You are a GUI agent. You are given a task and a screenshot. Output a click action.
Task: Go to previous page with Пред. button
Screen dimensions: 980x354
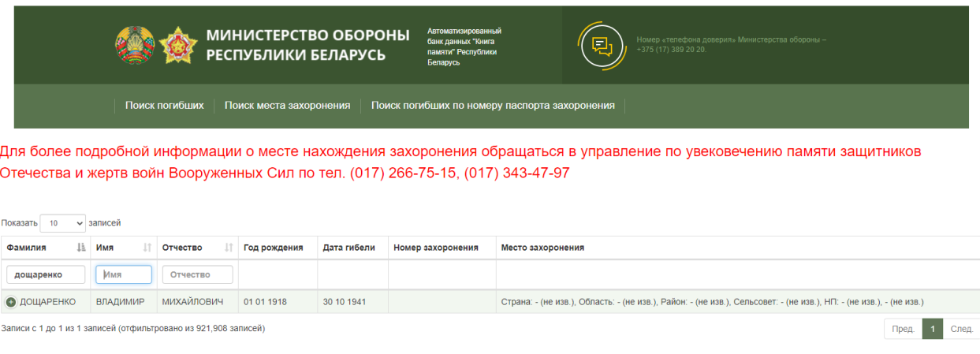pos(903,329)
